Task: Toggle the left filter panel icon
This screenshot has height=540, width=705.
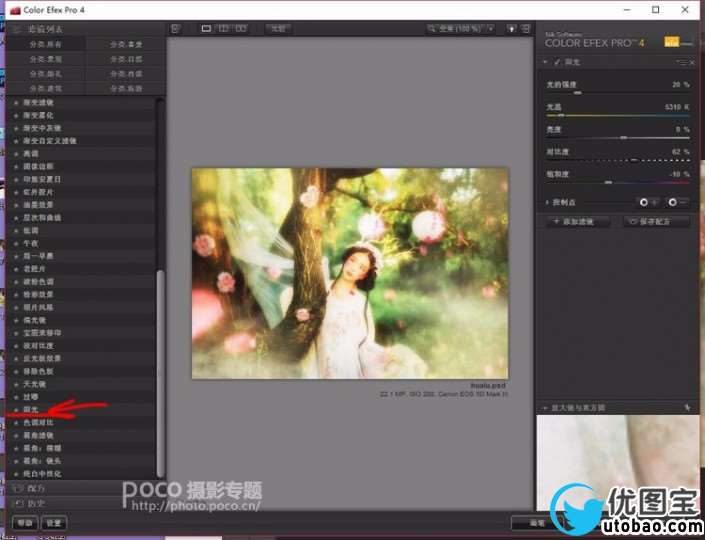Action: pyautogui.click(x=175, y=29)
